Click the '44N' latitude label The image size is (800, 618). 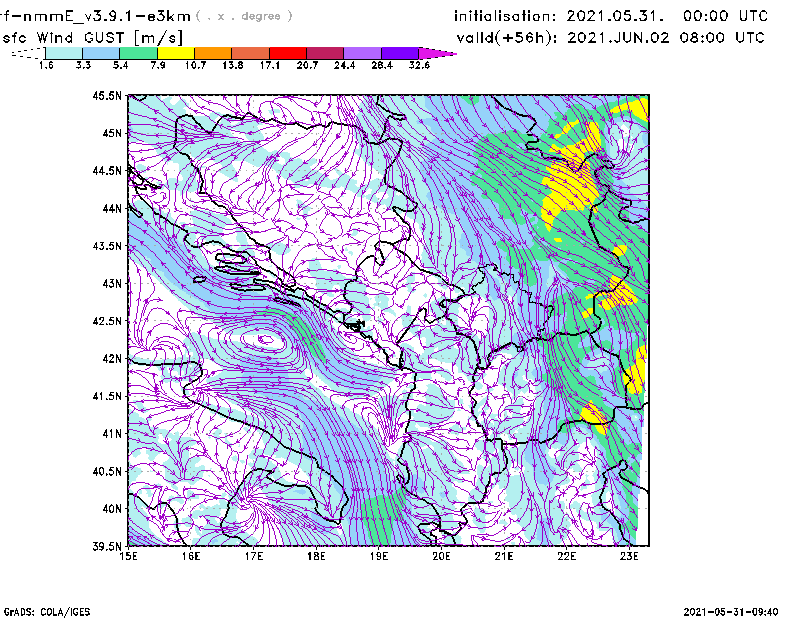pos(112,208)
